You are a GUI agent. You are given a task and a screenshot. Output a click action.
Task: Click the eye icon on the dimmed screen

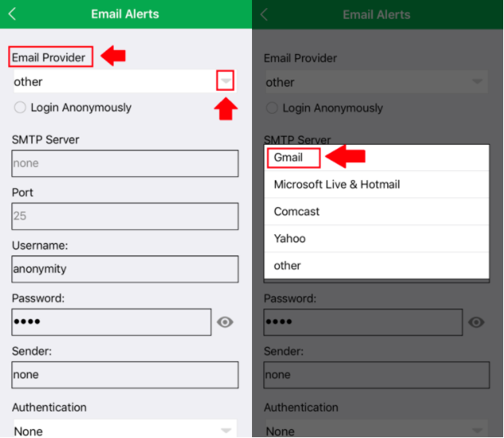click(476, 323)
